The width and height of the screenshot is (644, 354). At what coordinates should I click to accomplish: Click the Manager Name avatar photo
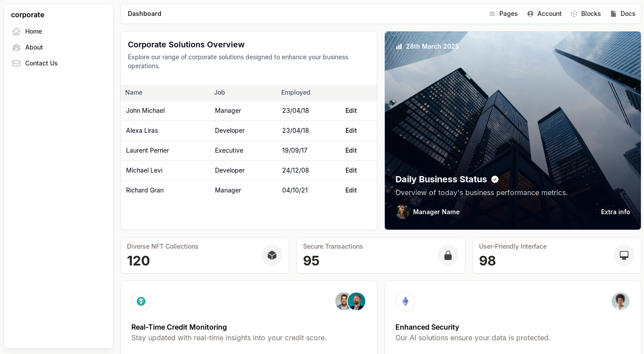point(402,212)
